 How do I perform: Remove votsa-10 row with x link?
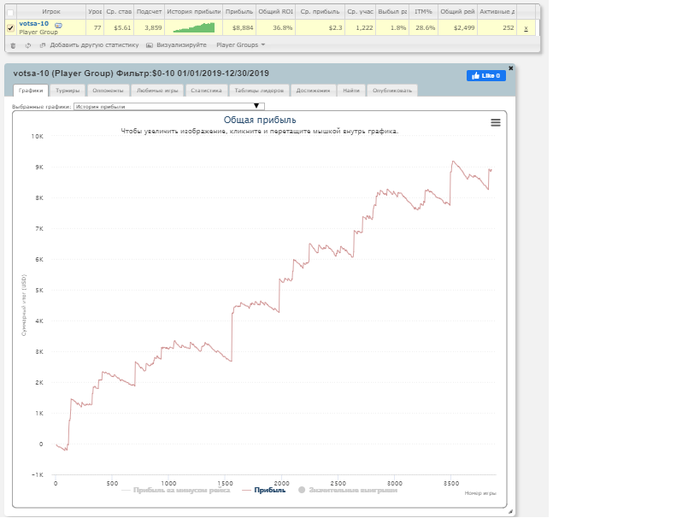[x=526, y=28]
